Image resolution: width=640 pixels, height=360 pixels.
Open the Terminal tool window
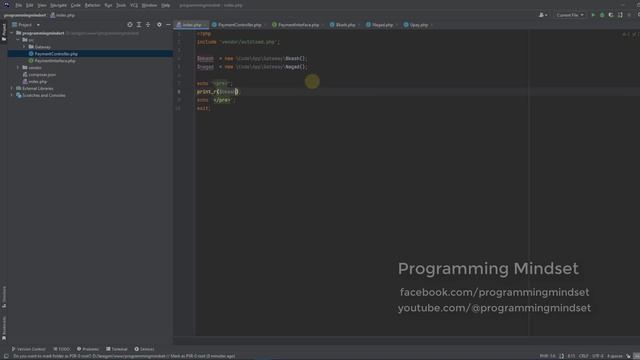tap(117, 349)
